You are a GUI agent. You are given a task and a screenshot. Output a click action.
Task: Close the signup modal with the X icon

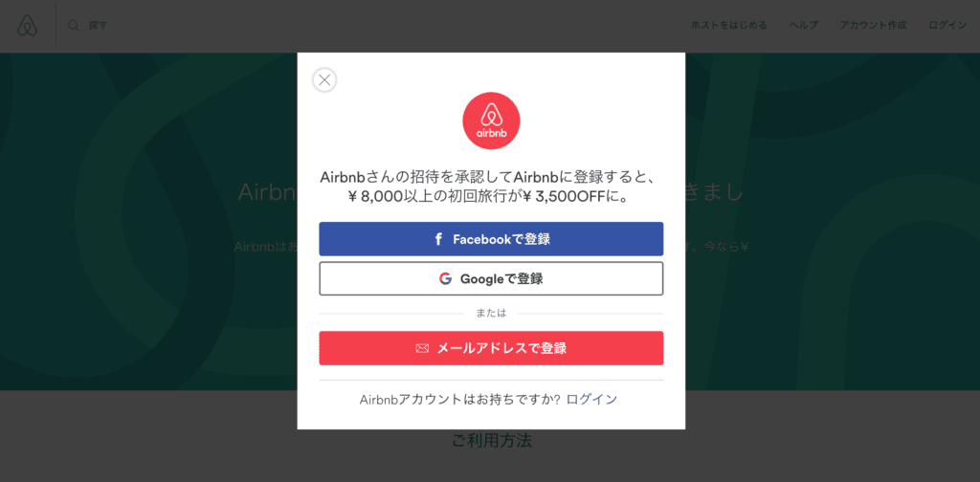point(324,80)
